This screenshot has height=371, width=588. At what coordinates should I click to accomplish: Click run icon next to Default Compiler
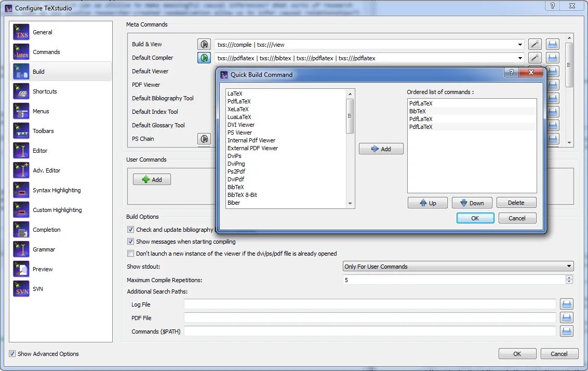(x=204, y=58)
